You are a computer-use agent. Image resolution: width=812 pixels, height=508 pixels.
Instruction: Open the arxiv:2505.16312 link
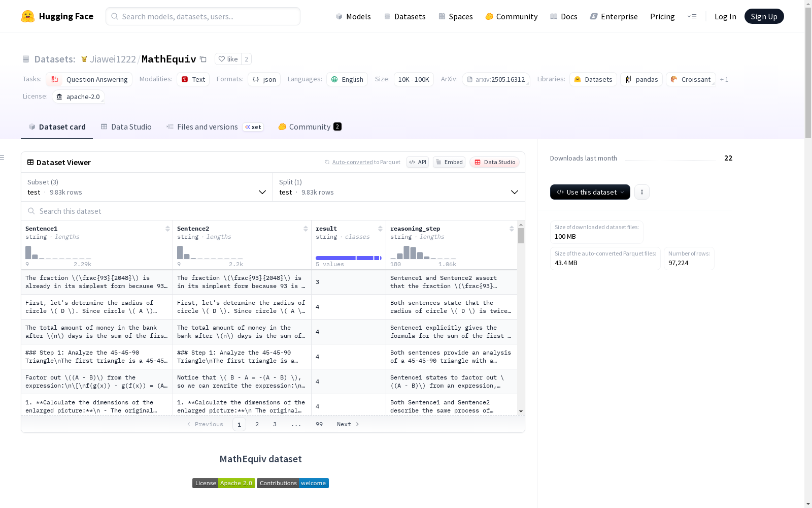pos(496,79)
